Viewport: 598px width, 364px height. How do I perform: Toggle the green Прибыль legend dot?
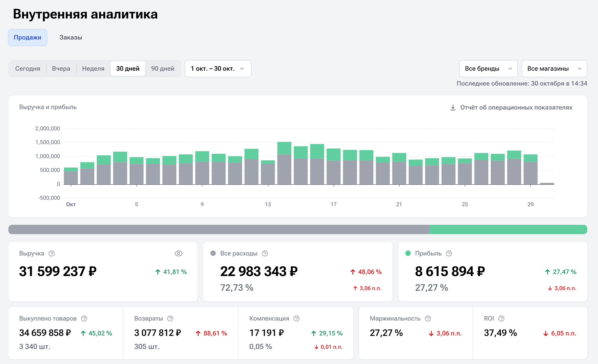pyautogui.click(x=408, y=253)
